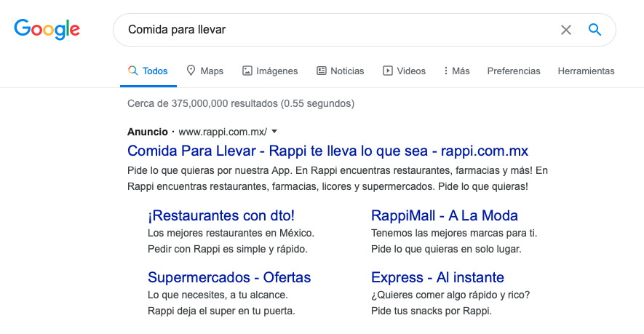Viewport: 644px width, 334px height.
Task: Open the Maps tab
Action: (x=205, y=71)
